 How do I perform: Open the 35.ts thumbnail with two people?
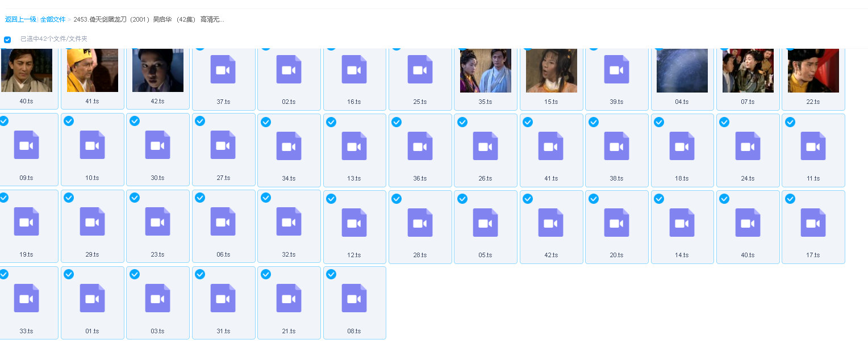485,70
